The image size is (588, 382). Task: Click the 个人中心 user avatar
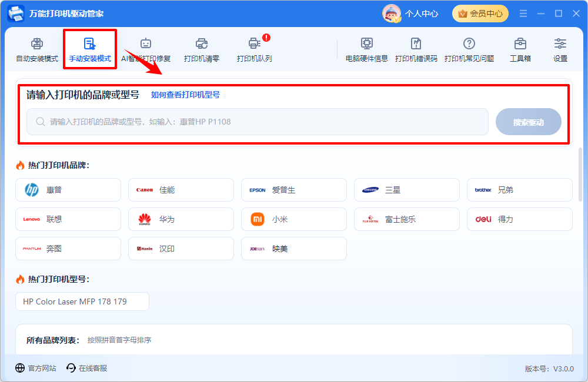pos(392,14)
